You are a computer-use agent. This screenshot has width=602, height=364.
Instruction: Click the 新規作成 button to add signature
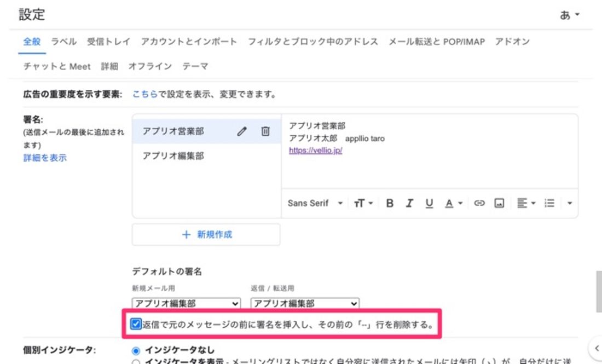click(206, 235)
